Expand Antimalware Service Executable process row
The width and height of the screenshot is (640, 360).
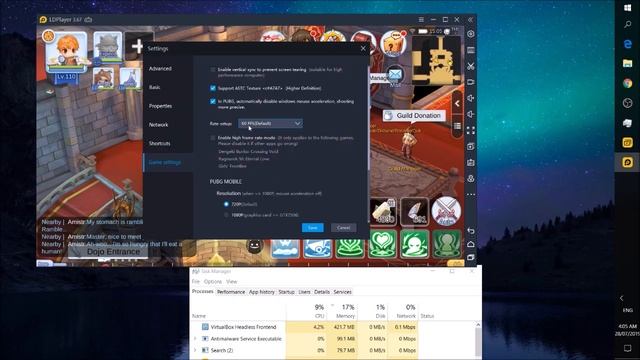tap(195, 339)
